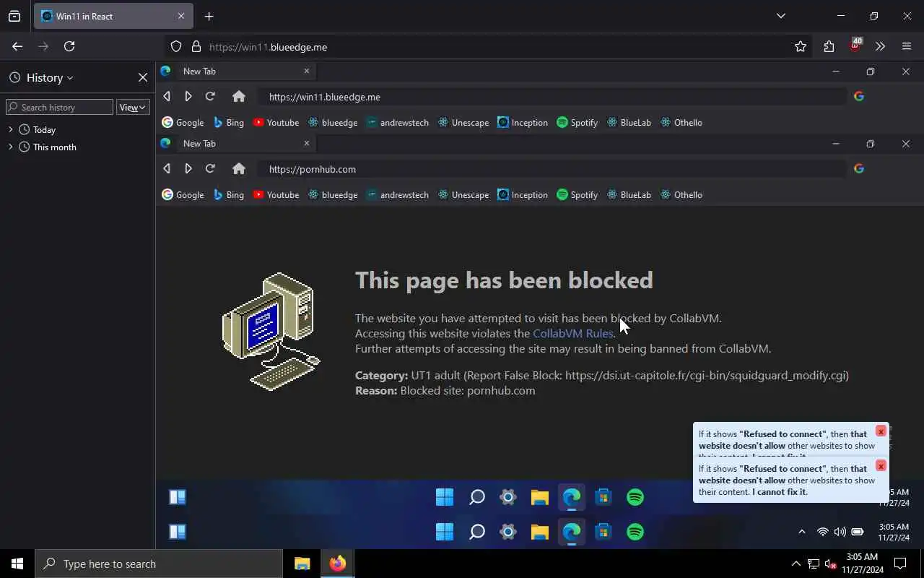Image resolution: width=924 pixels, height=578 pixels.
Task: Close the Win11 in React tab
Action: [x=180, y=16]
